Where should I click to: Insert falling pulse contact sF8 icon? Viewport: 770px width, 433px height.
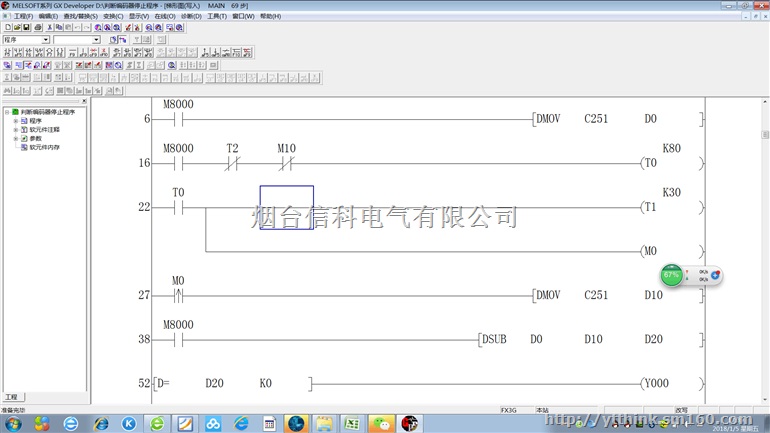(127, 52)
